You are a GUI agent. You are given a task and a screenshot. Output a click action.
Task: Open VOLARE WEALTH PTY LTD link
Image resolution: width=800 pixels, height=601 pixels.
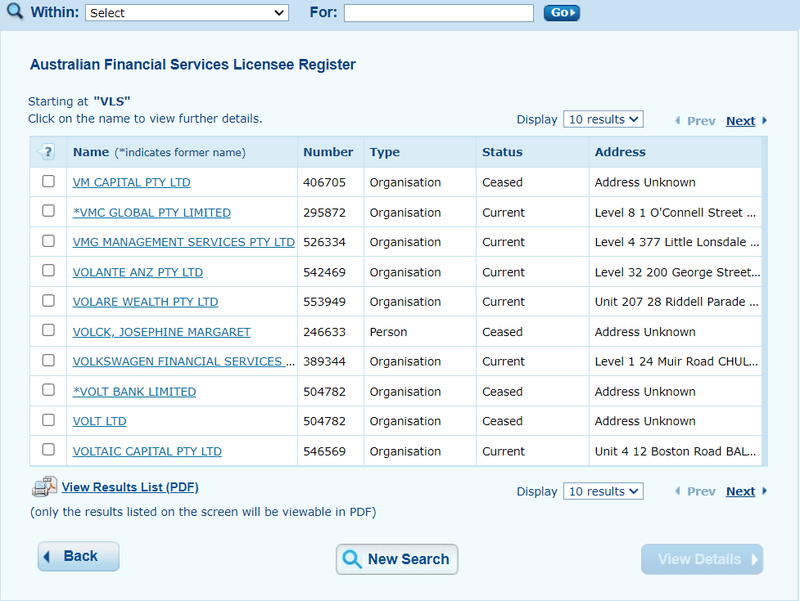pos(145,302)
